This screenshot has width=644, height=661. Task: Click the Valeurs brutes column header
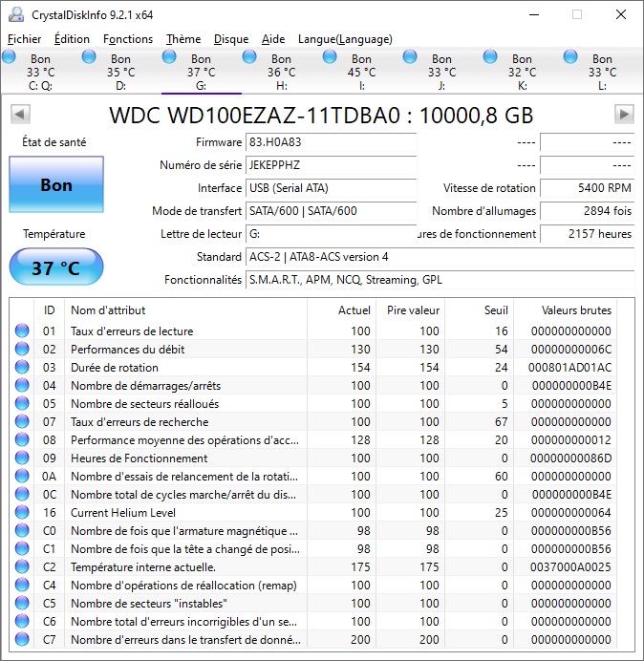[x=565, y=310]
